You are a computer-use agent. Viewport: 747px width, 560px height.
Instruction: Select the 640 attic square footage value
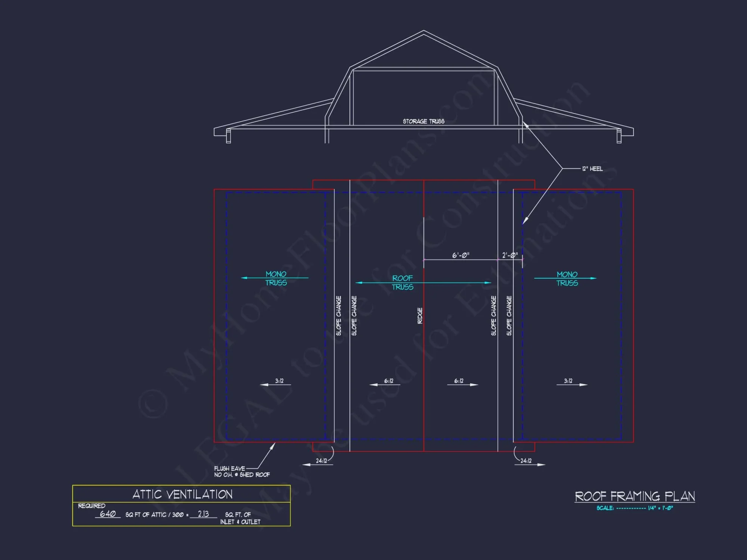coord(108,514)
